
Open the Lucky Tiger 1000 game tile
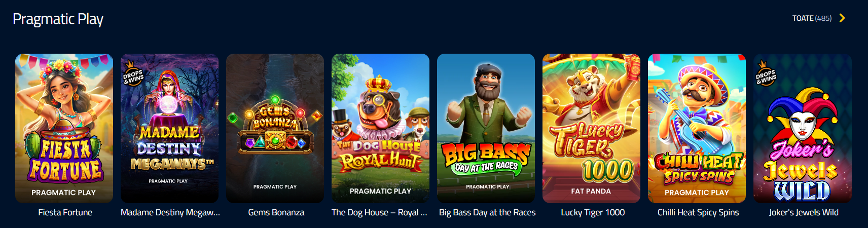coord(592,128)
